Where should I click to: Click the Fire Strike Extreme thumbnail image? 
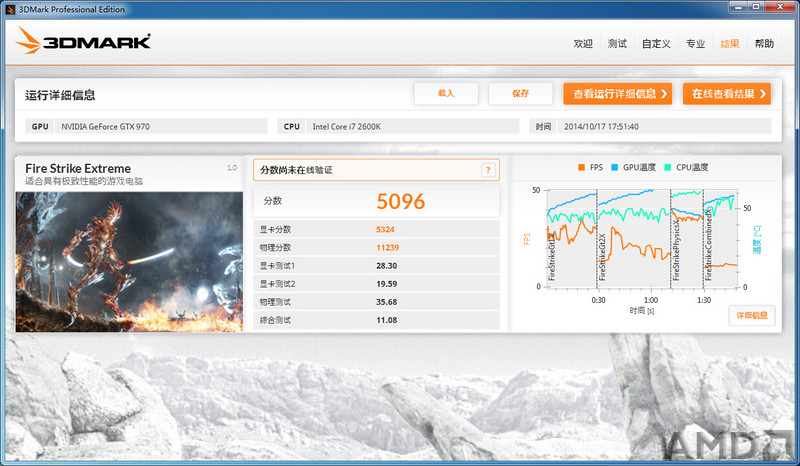click(129, 262)
